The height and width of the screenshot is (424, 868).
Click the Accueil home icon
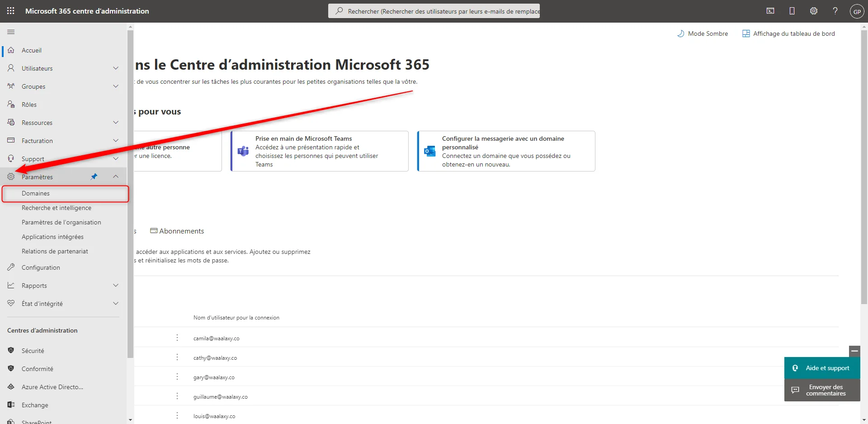coord(11,50)
